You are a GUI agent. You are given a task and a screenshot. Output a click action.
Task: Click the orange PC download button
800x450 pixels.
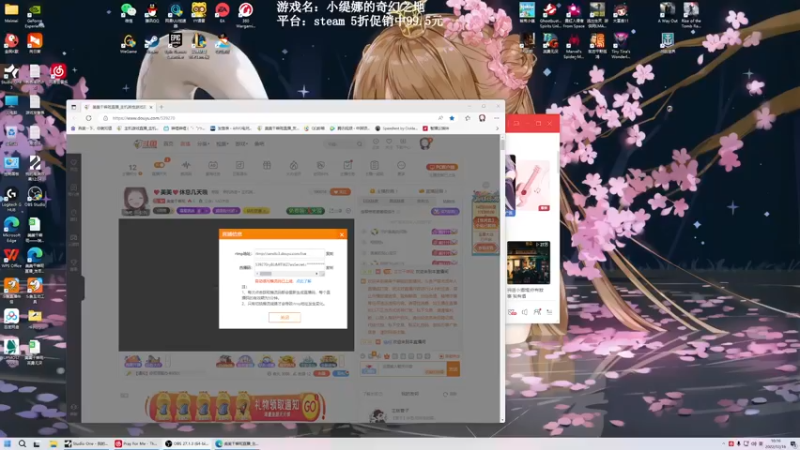click(x=442, y=167)
